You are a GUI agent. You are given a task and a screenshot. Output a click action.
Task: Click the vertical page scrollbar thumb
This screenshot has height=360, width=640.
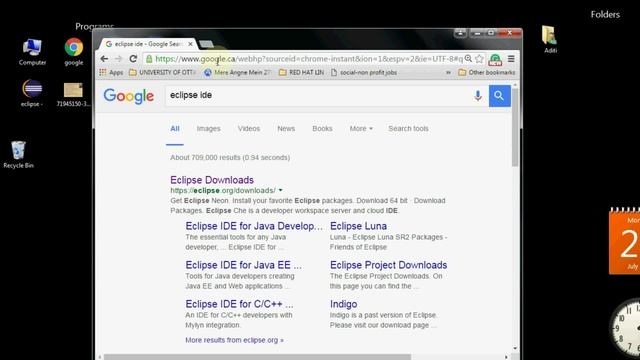tap(515, 127)
